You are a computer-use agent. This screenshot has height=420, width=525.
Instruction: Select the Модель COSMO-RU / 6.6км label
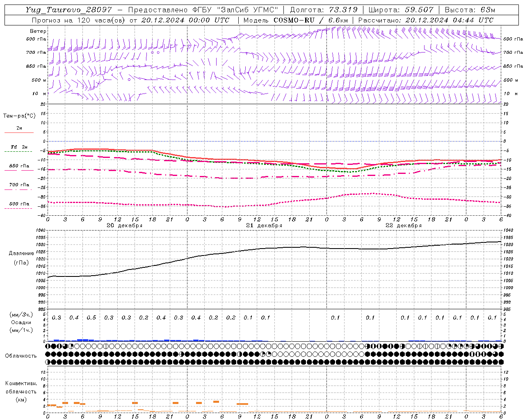296,20
